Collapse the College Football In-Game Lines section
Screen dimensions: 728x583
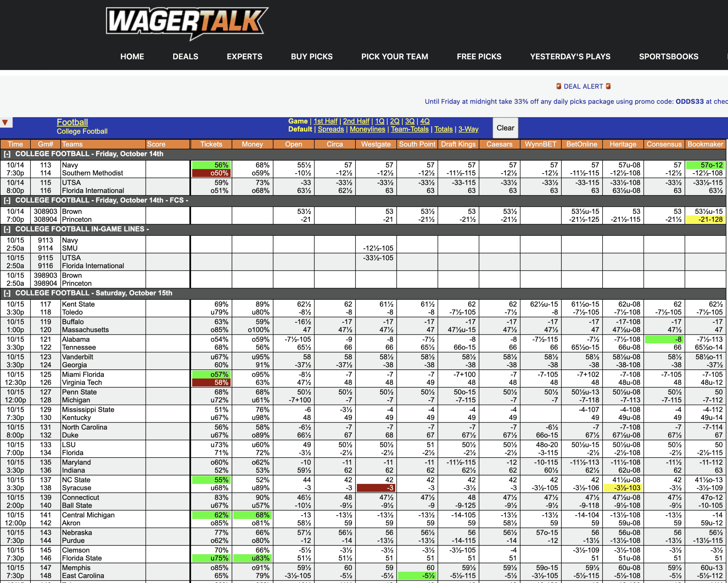(x=7, y=229)
